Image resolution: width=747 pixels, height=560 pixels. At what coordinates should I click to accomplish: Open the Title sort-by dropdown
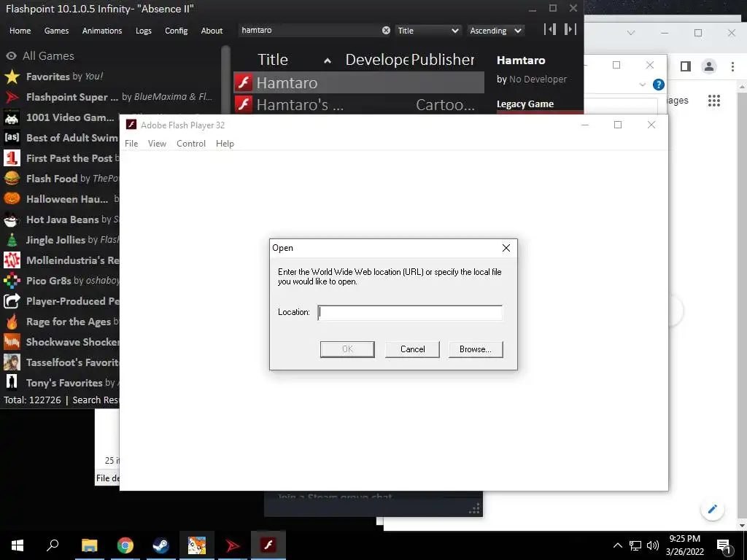coord(427,31)
